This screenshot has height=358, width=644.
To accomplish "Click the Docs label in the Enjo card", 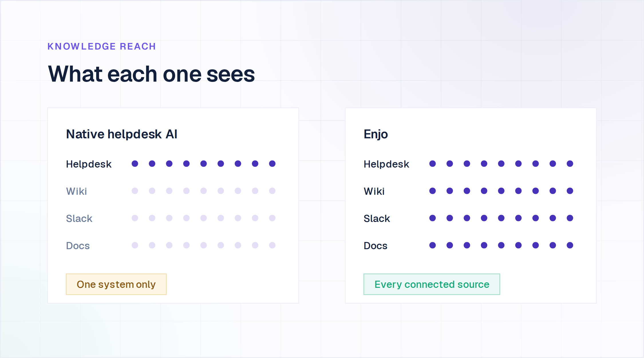I will pyautogui.click(x=376, y=246).
